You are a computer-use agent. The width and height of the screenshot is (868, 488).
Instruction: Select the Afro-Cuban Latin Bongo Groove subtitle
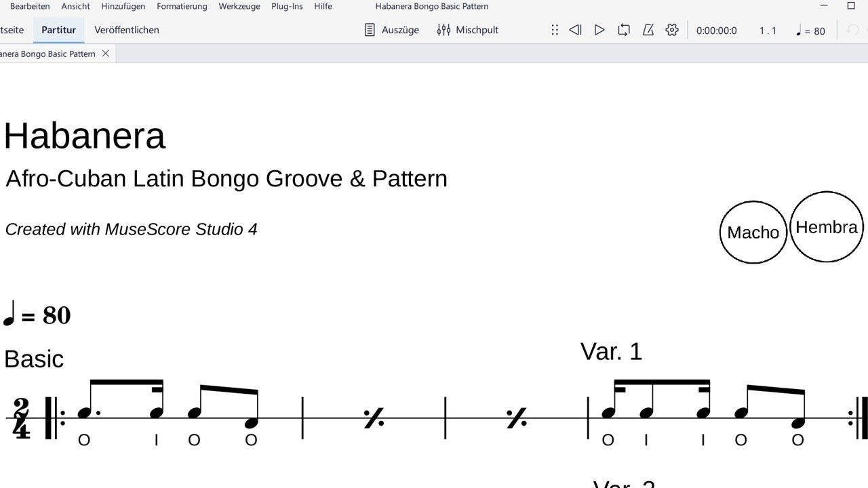click(226, 178)
